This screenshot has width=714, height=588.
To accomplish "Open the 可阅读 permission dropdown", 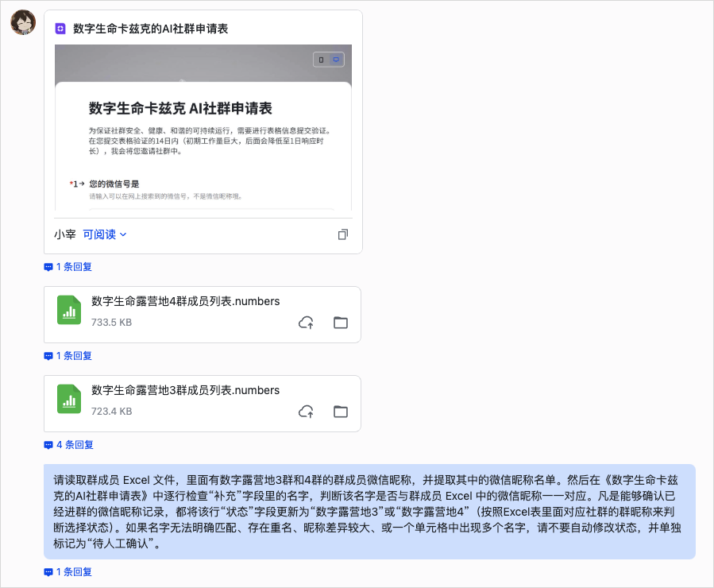I will point(102,234).
